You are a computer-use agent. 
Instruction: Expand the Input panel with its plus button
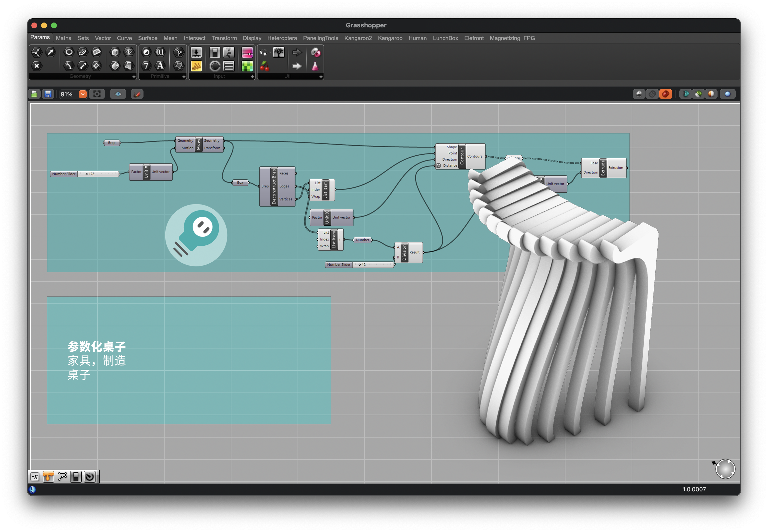pos(252,77)
